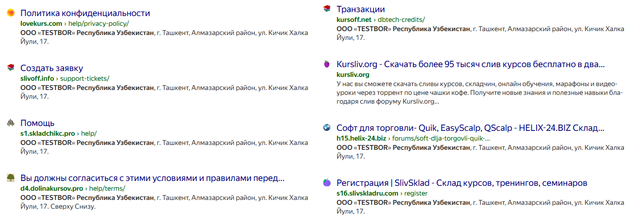This screenshot has height=216, width=644.
Task: Open 'Вы должны согласиться с этими условиями' result
Action: [152, 178]
